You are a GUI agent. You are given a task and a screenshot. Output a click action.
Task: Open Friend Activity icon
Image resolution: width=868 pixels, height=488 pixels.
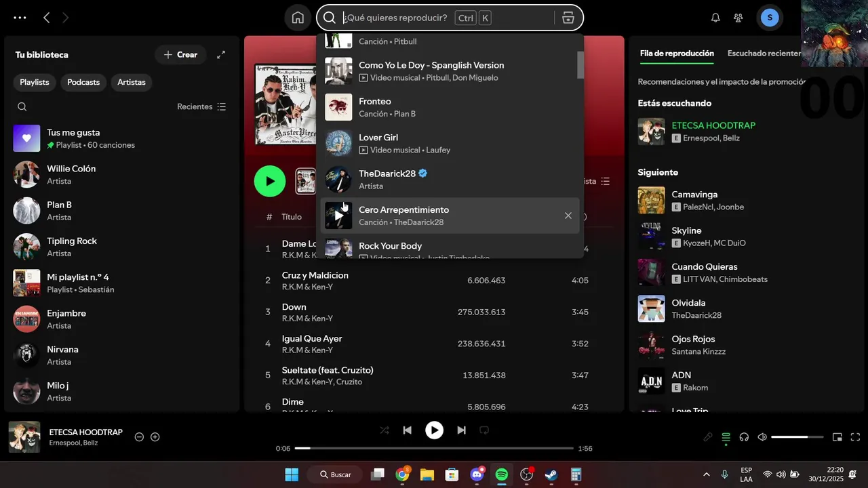(738, 18)
